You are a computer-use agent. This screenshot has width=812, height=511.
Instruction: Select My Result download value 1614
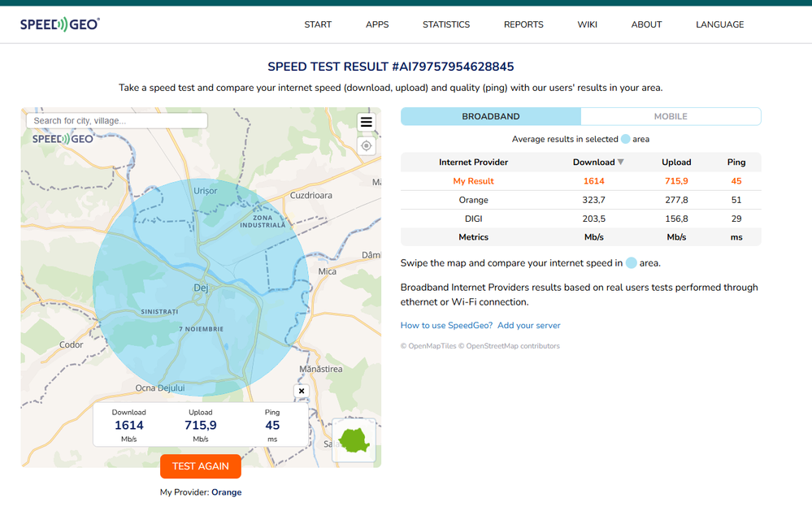click(x=594, y=181)
